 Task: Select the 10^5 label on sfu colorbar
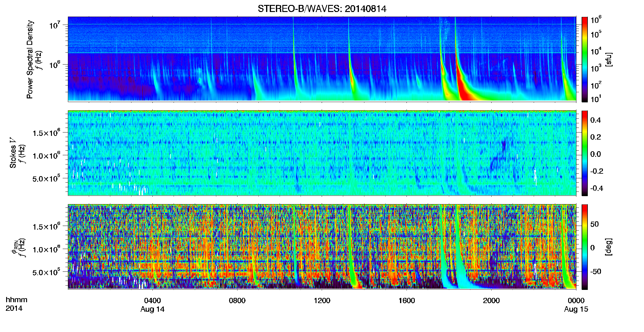point(596,34)
